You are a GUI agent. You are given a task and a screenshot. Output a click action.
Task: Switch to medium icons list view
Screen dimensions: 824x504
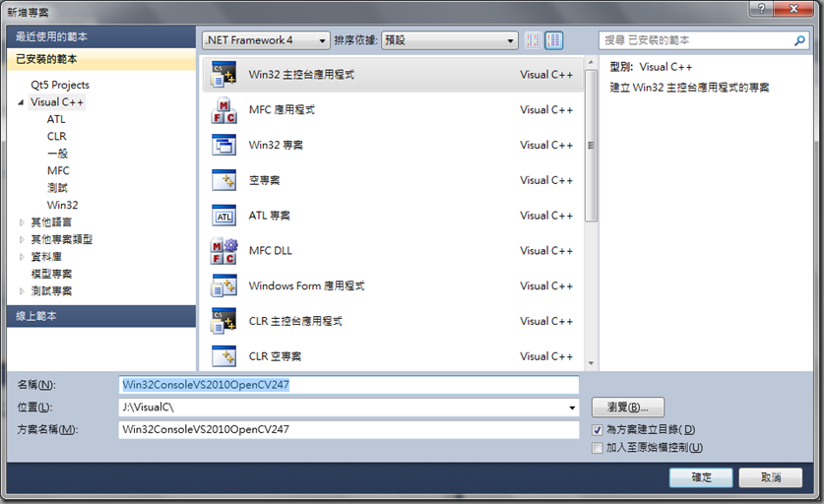click(553, 40)
